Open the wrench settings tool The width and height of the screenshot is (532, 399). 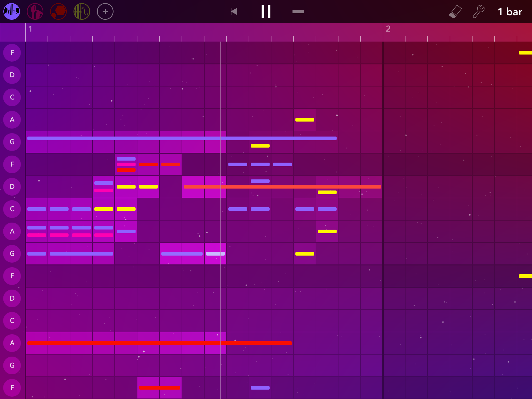pyautogui.click(x=478, y=11)
